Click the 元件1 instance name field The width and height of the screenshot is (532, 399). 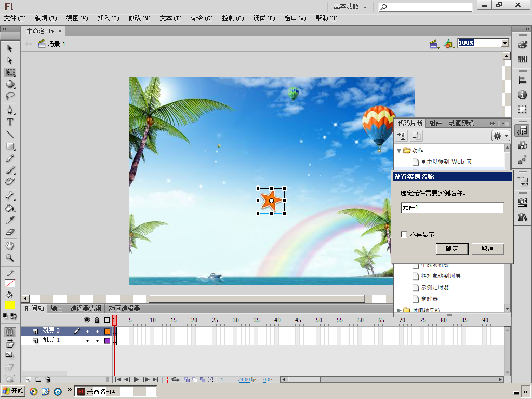(x=453, y=208)
